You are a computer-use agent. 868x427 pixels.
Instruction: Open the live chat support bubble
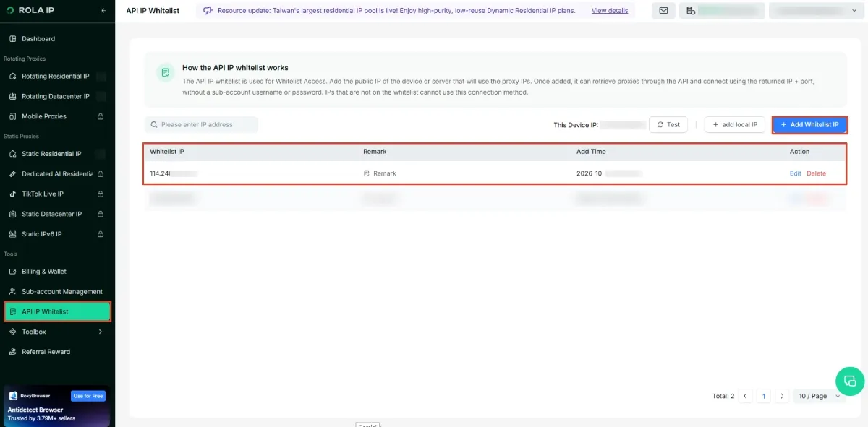[x=850, y=381]
